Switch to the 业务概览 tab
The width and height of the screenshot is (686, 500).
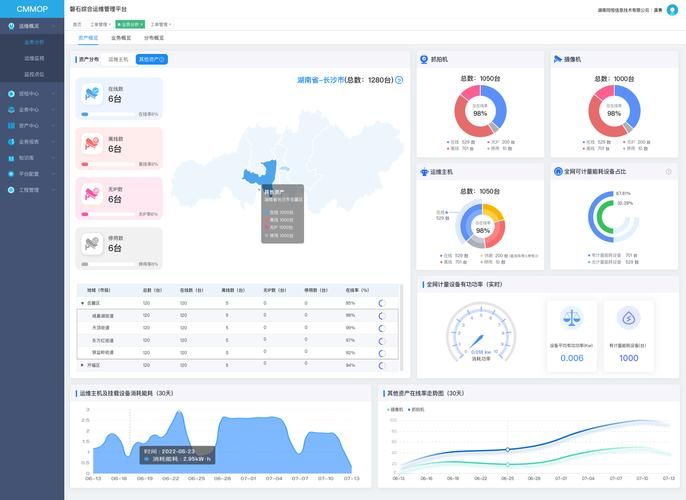(121, 38)
